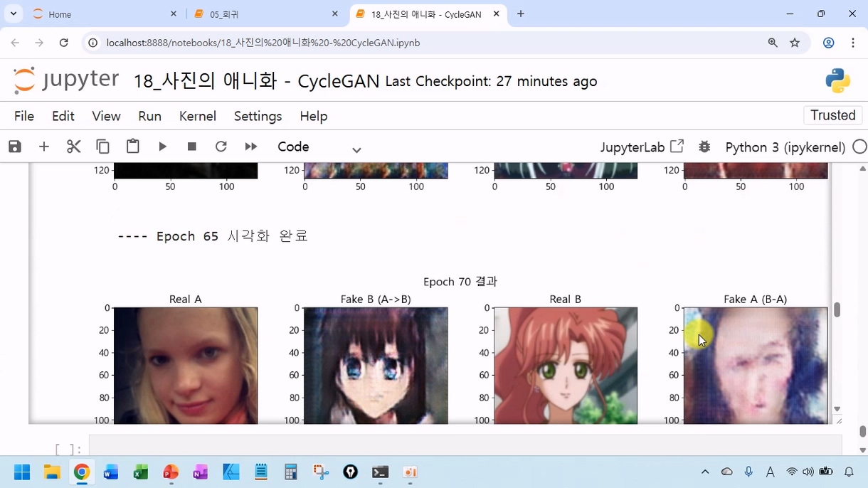View site information icon

[92, 43]
